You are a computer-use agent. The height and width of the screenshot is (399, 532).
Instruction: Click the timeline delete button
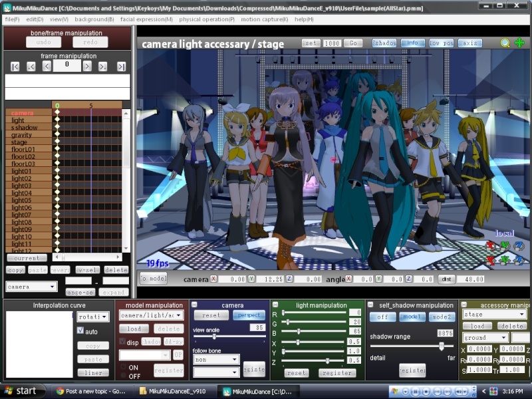pos(116,270)
